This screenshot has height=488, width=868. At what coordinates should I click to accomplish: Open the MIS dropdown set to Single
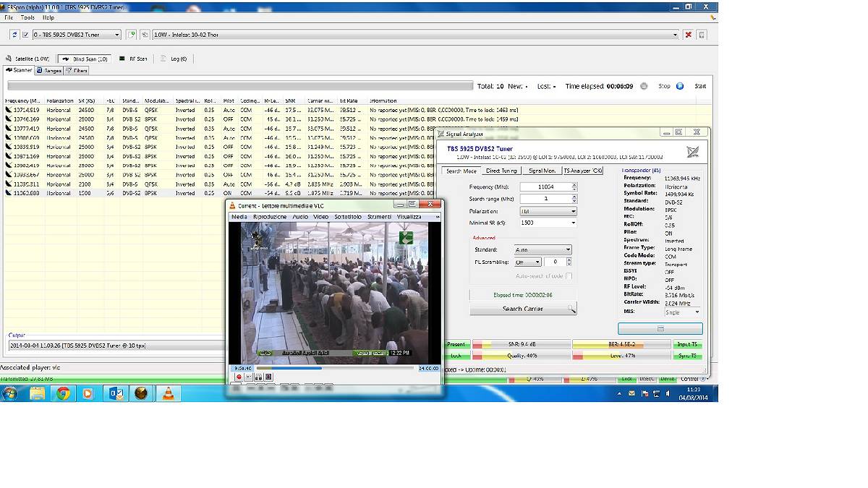(682, 312)
